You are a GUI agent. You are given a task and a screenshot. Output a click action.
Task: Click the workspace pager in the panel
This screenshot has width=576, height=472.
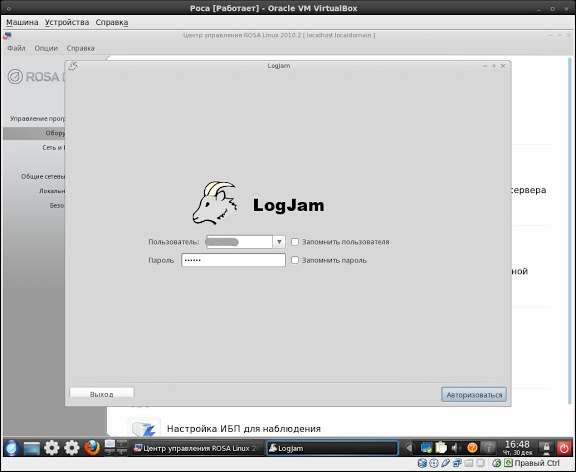click(116, 448)
